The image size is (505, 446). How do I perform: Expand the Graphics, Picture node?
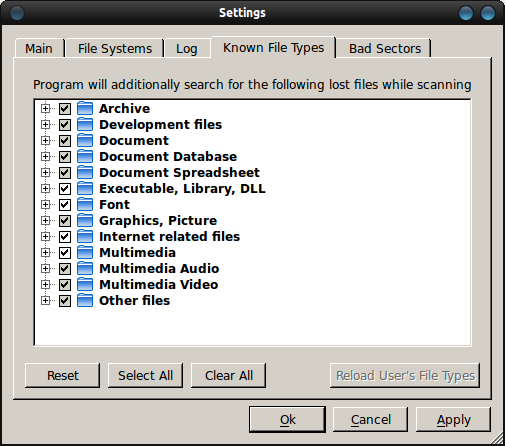(45, 220)
